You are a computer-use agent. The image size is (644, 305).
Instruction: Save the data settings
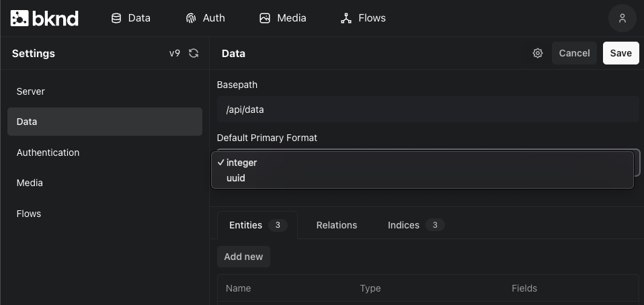tap(620, 53)
